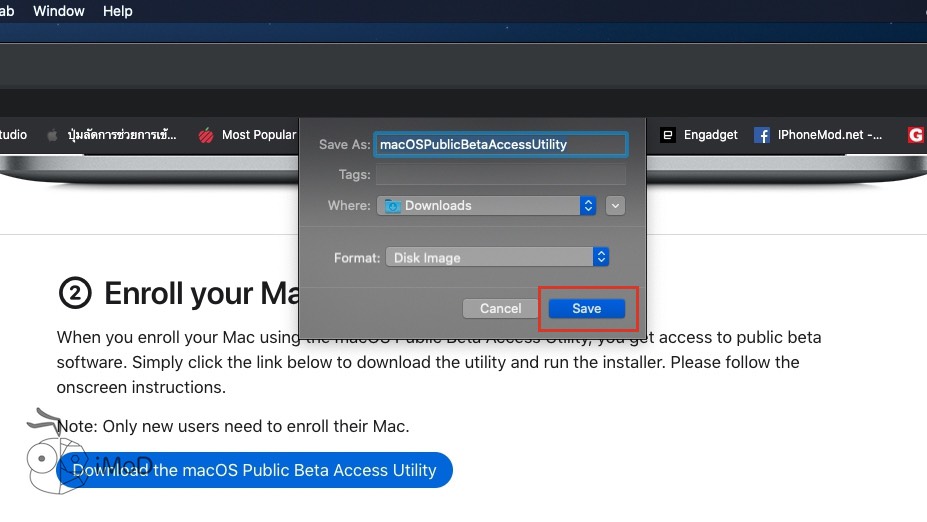Image resolution: width=927 pixels, height=522 pixels.
Task: Expand the save dialog with chevron button
Action: point(616,206)
